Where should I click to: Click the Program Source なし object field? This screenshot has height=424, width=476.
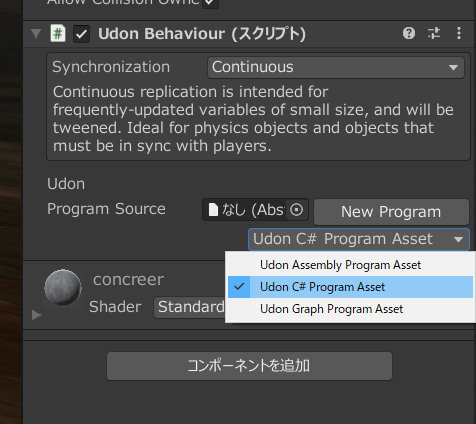click(x=255, y=210)
